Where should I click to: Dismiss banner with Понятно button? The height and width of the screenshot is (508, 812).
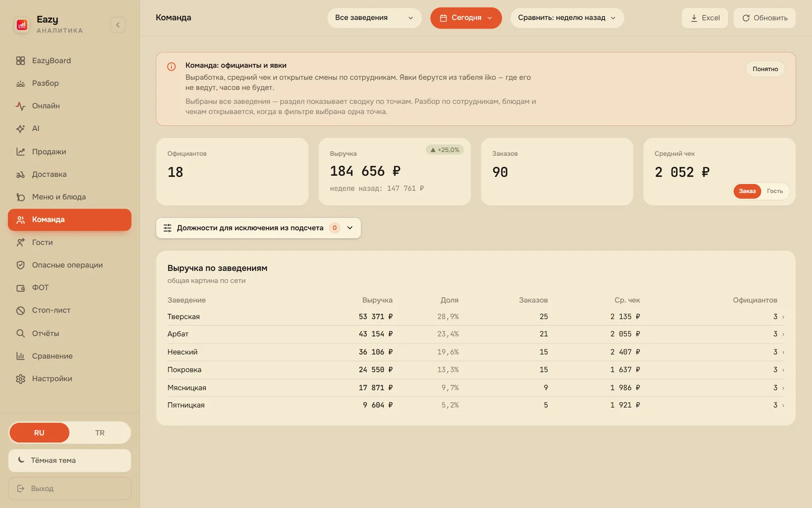(765, 69)
